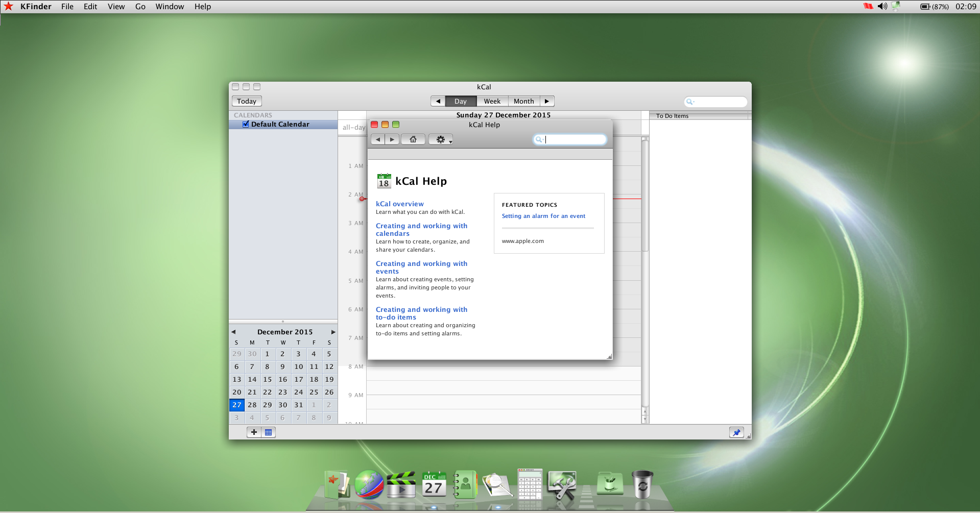Image resolution: width=980 pixels, height=513 pixels.
Task: Open the green folder in the dock
Action: point(610,484)
